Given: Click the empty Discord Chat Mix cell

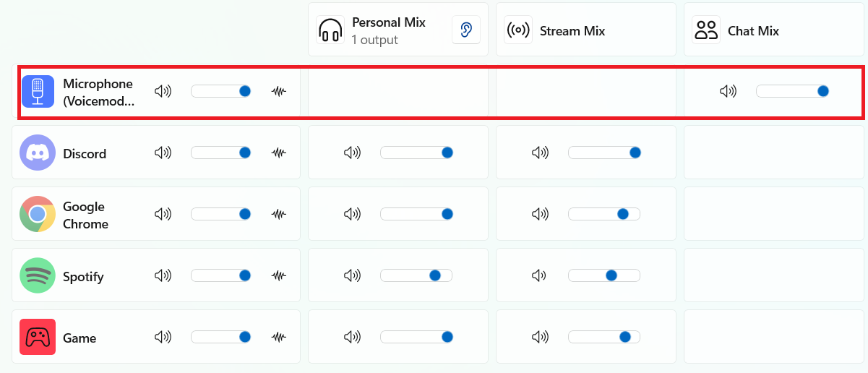Looking at the screenshot, I should pos(773,153).
